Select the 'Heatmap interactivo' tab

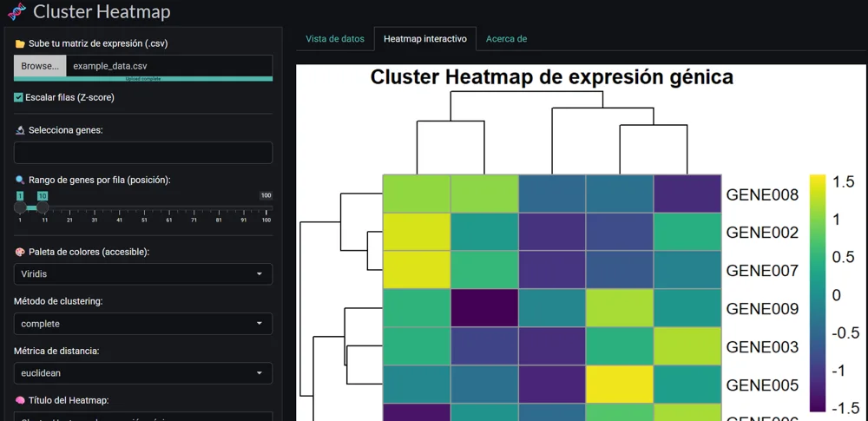(425, 39)
